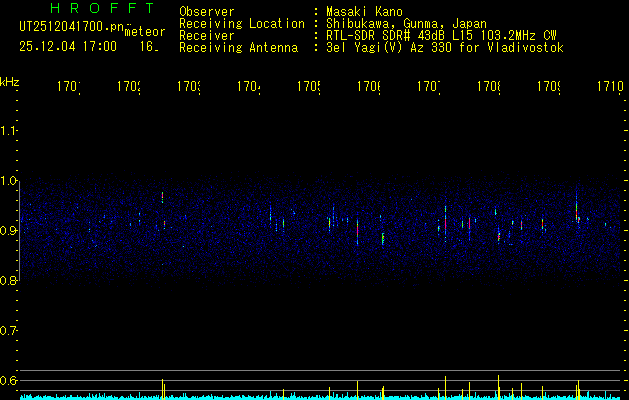Click the 'Observer' label
Viewport: 629px width, 400px height.
click(x=207, y=11)
